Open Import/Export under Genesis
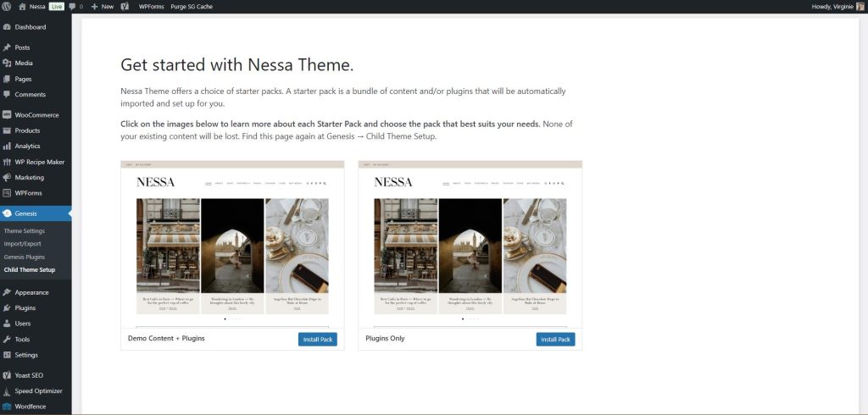This screenshot has width=868, height=415. 22,243
